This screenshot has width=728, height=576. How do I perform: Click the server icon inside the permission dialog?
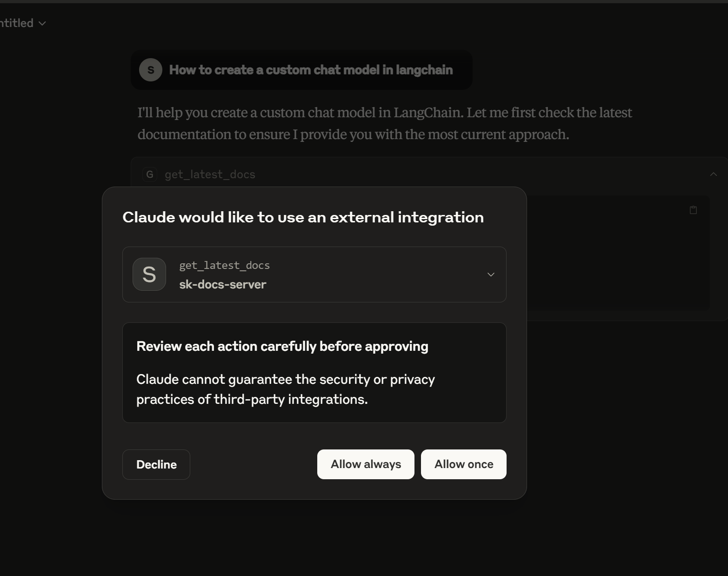pos(149,275)
